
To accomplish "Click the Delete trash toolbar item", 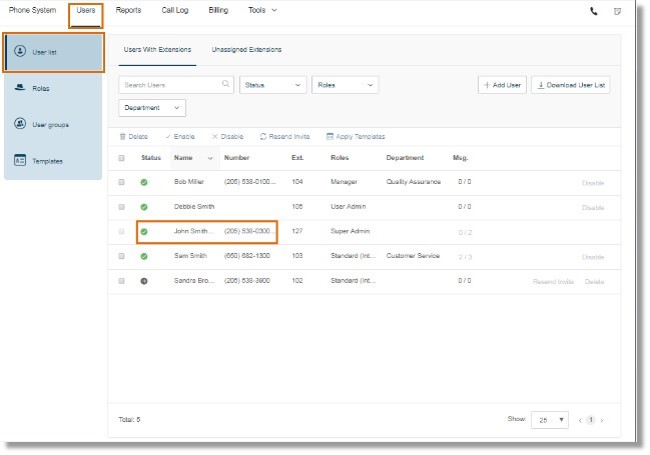I will tap(133, 136).
